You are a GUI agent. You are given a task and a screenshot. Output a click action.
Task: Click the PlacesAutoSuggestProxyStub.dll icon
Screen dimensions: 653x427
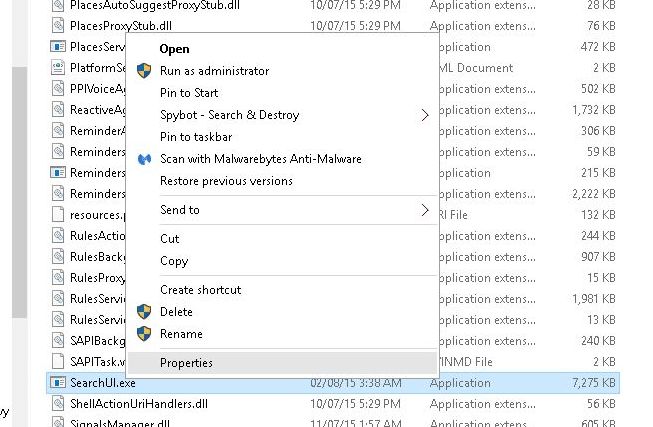(58, 5)
